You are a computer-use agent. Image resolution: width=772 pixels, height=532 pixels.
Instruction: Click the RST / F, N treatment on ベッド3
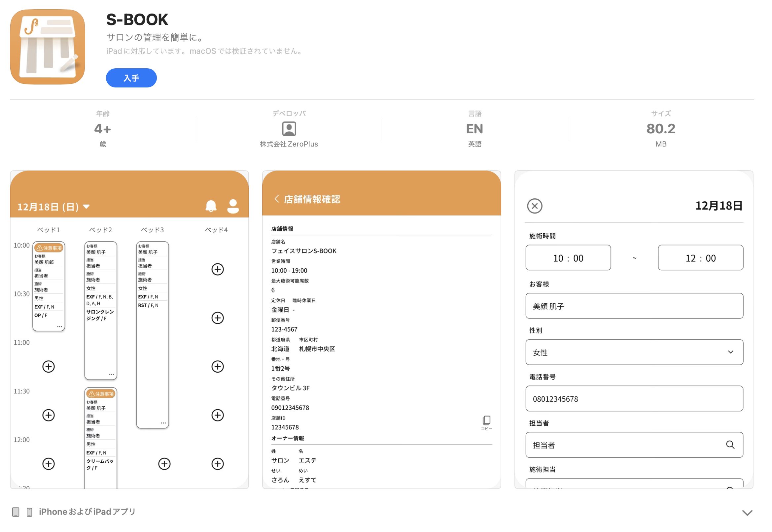point(148,305)
